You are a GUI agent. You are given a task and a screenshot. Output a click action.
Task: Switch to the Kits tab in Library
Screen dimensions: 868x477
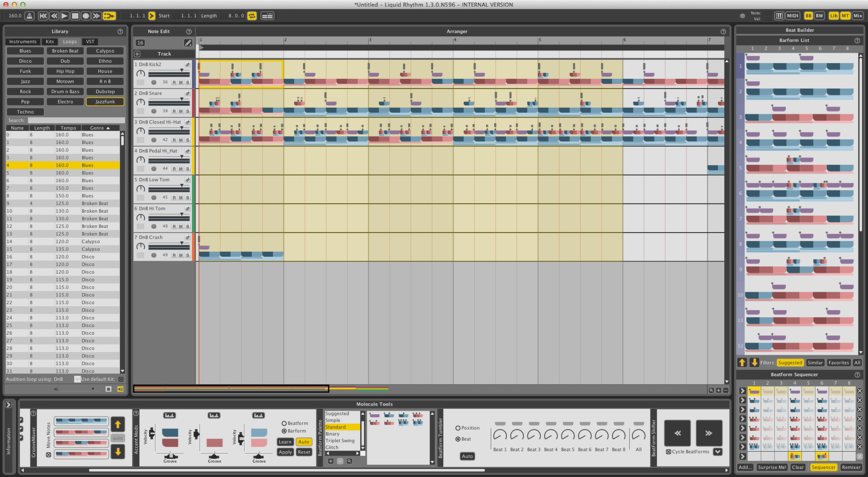tap(50, 41)
